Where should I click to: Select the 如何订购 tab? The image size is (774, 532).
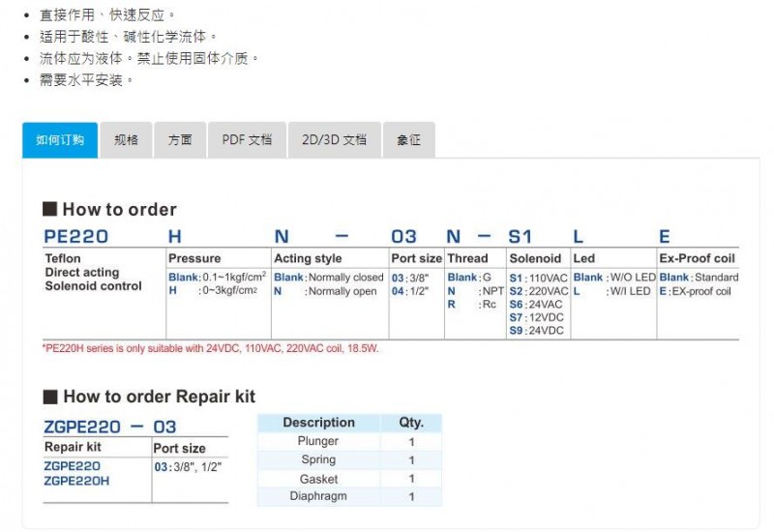point(60,139)
